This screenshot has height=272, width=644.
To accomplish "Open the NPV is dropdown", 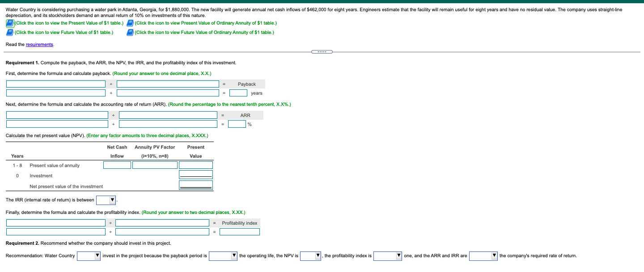I will pos(311,256).
